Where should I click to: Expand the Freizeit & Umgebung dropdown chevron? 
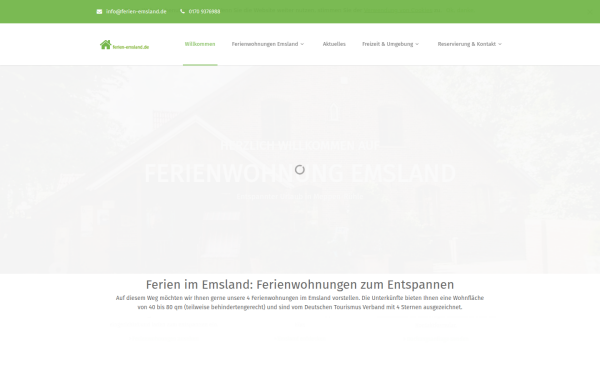pos(417,44)
